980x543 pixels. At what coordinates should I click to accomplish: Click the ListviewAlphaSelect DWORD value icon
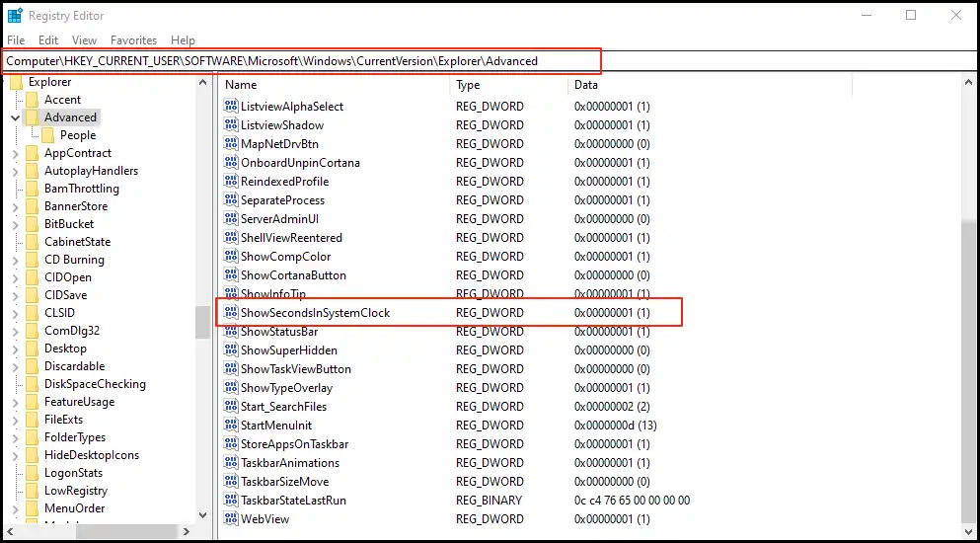tap(231, 107)
